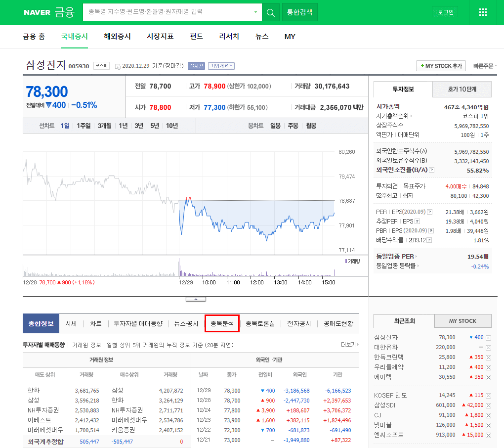Click the 실시간 button

coord(196,66)
